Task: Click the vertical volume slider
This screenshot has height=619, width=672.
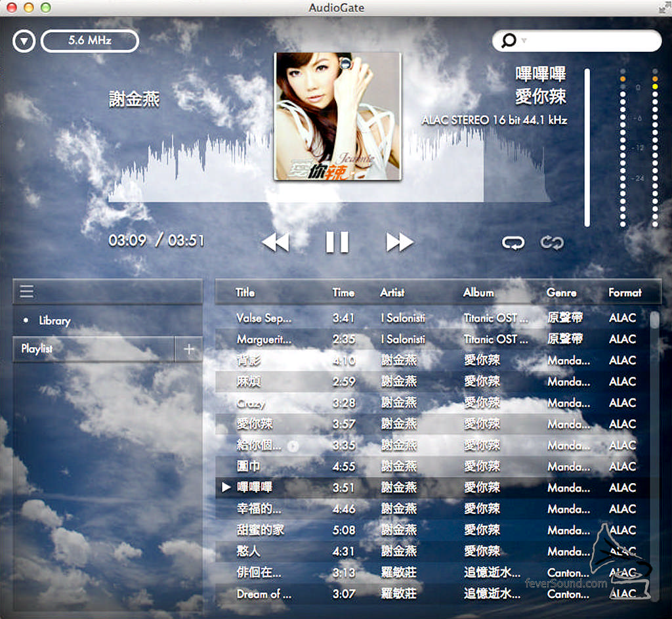Action: pos(587,148)
